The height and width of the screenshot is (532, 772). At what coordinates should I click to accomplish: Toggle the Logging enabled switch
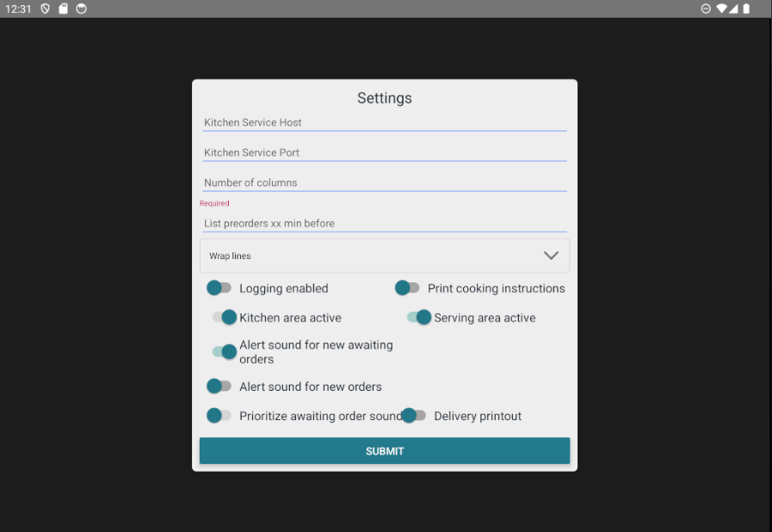coord(219,288)
